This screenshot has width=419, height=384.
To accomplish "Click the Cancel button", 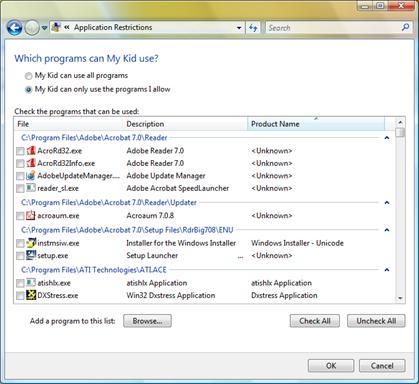I will coord(382,366).
